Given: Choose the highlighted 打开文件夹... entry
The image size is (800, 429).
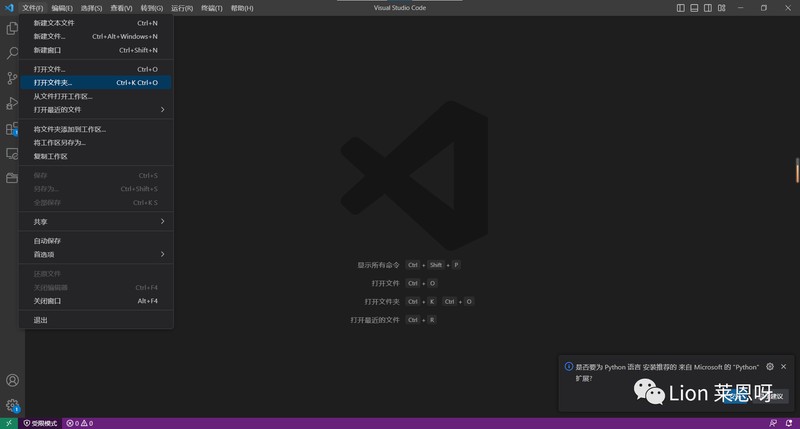Looking at the screenshot, I should (96, 83).
